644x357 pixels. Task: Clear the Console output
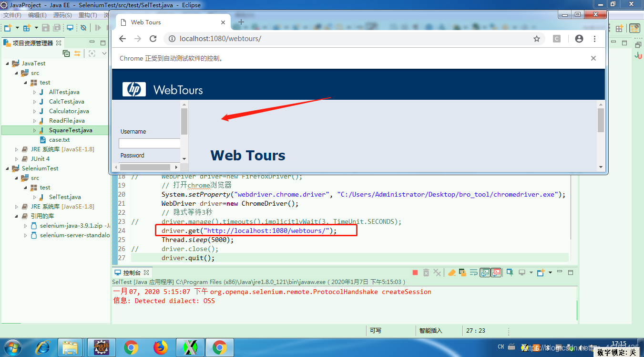(452, 273)
